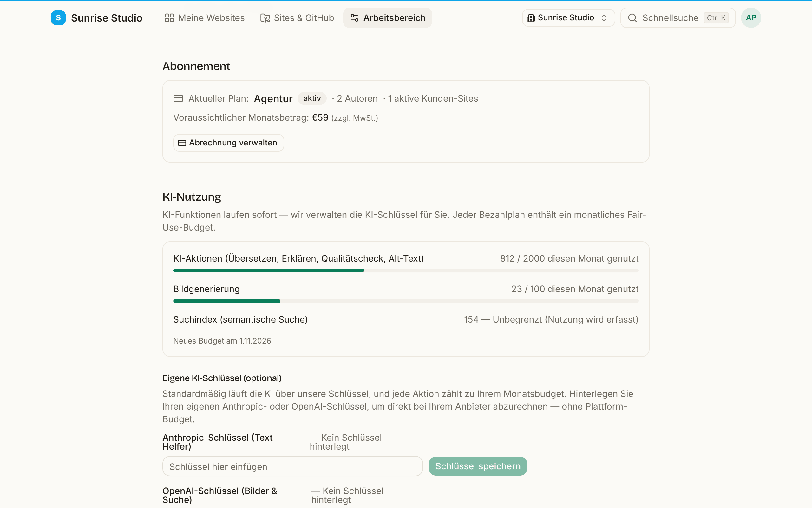Image resolution: width=812 pixels, height=508 pixels.
Task: Click the credit card icon beside Aktueller Plan
Action: click(178, 98)
